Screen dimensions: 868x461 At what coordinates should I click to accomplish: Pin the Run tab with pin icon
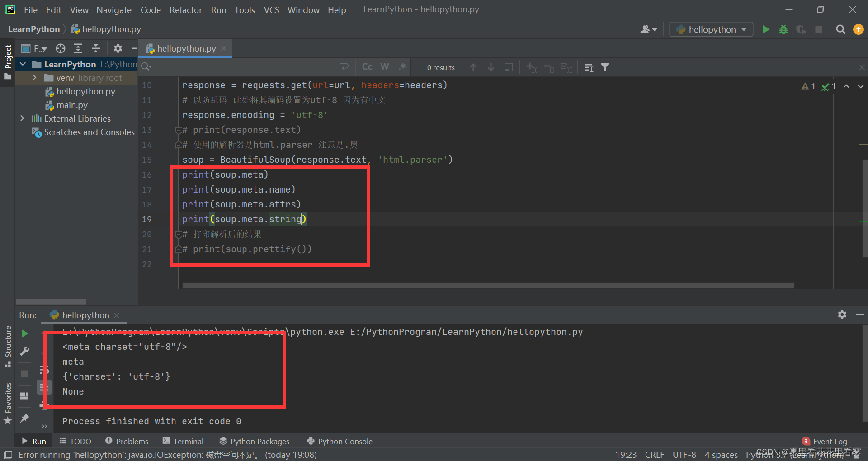click(24, 419)
